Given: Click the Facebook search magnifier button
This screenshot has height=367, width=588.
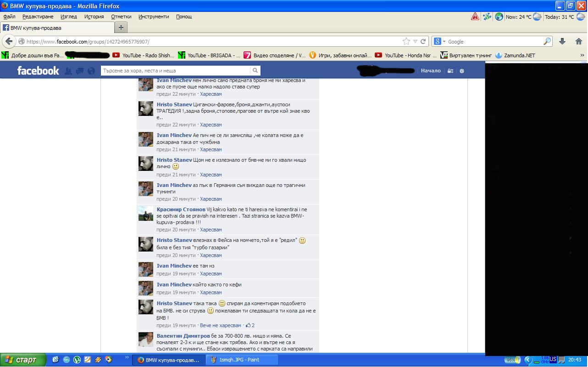Looking at the screenshot, I should [255, 71].
